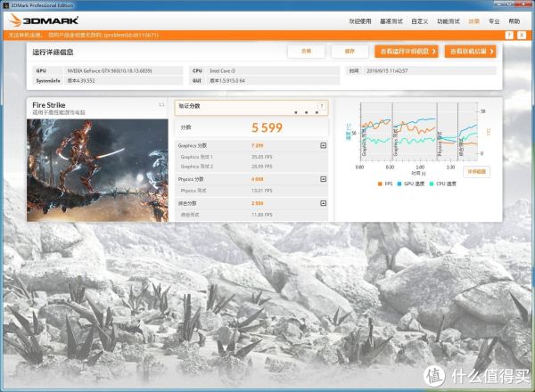Select the orange highlighted results tab
This screenshot has height=392, width=535.
click(474, 21)
